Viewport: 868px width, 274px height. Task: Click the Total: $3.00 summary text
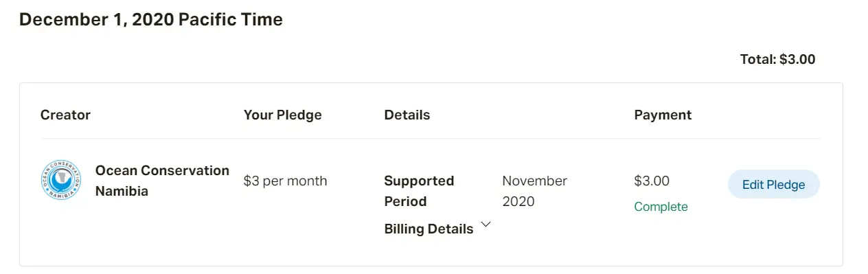[x=777, y=59]
